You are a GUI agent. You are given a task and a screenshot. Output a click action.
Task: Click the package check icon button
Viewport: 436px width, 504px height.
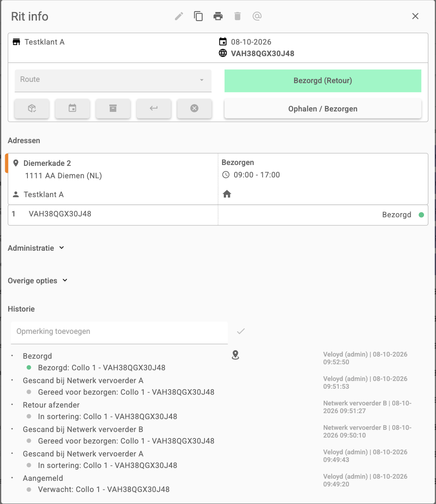(x=32, y=108)
